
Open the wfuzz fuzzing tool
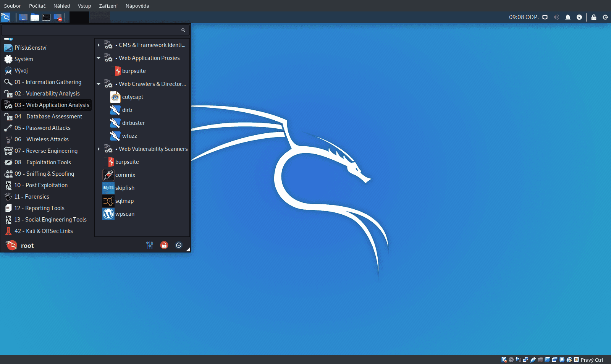point(129,136)
